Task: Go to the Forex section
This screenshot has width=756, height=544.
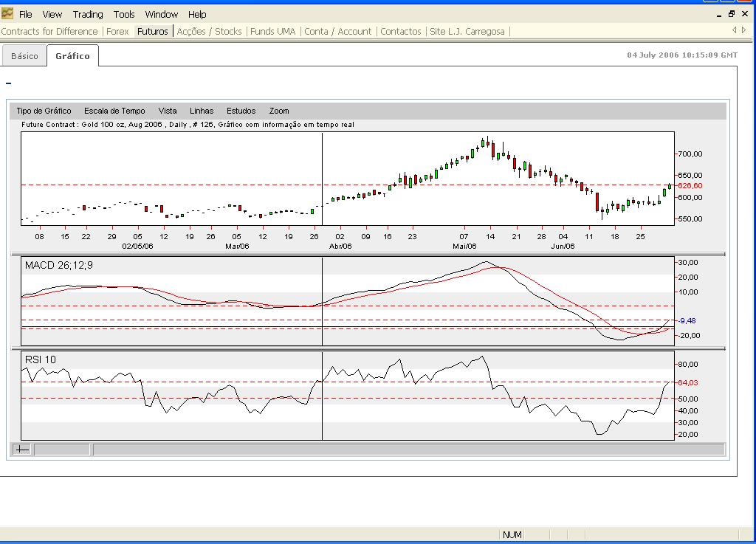Action: pos(117,32)
